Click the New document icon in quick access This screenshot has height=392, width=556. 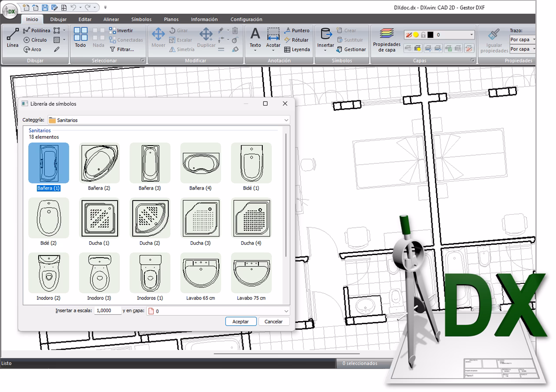pos(26,7)
